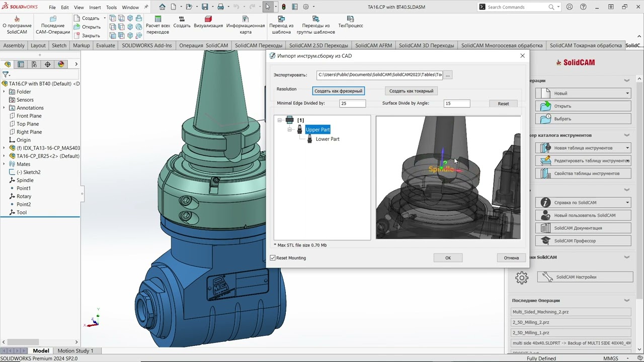
Task: Click Расчет всех переходов in the ribbon
Action: (158, 25)
